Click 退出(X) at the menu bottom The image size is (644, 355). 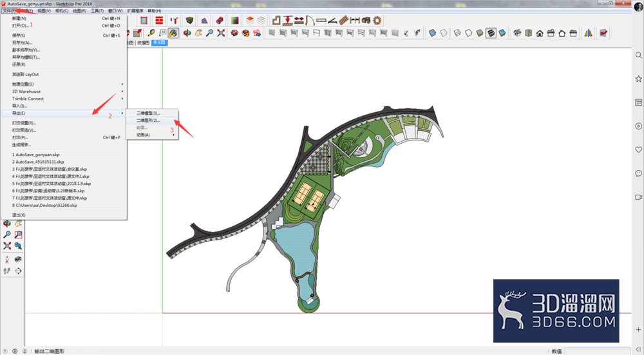point(64,215)
